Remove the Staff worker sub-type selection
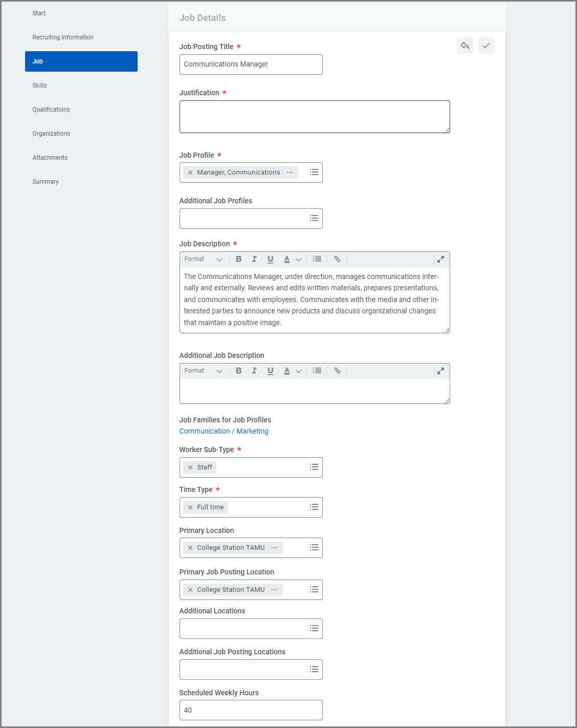577x728 pixels. (x=190, y=467)
